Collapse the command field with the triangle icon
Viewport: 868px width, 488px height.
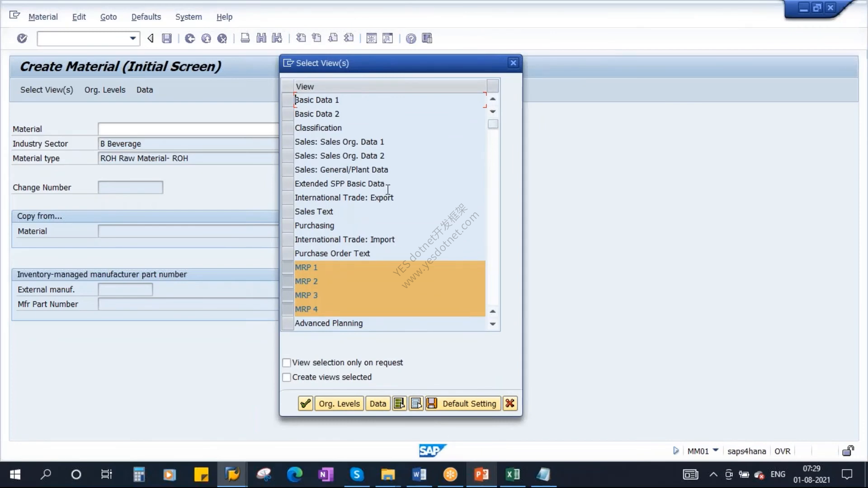click(x=151, y=38)
